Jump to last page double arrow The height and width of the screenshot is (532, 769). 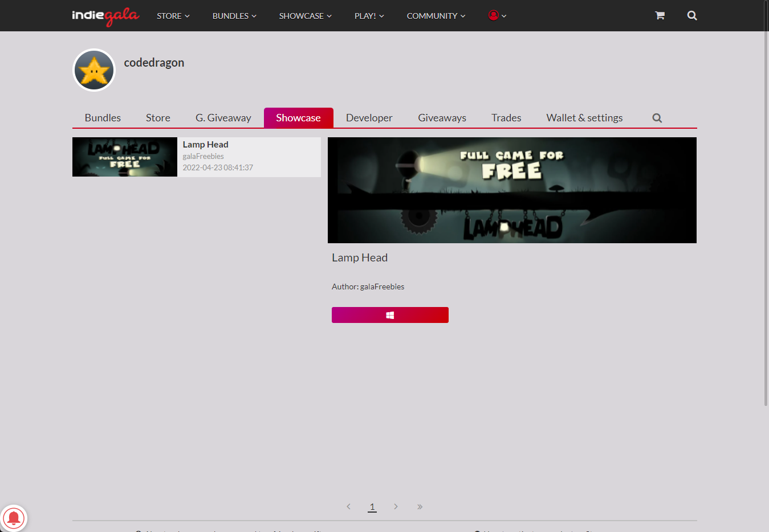(420, 506)
